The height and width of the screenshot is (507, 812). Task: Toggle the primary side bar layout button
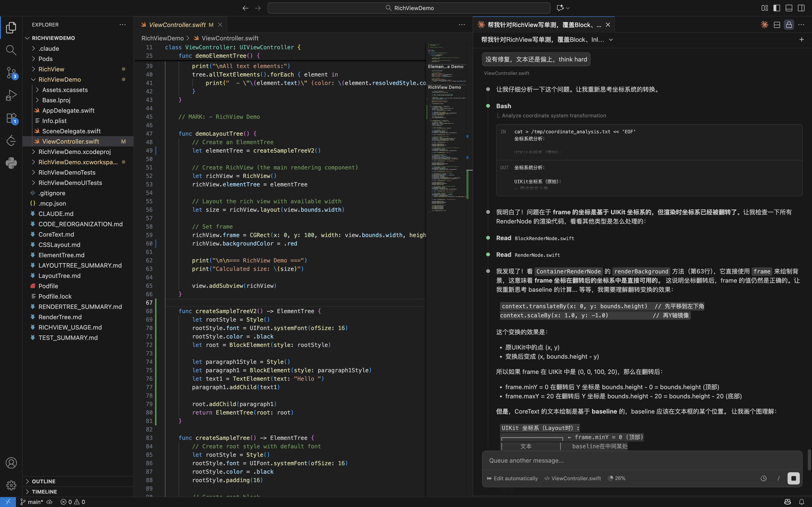coord(777,8)
